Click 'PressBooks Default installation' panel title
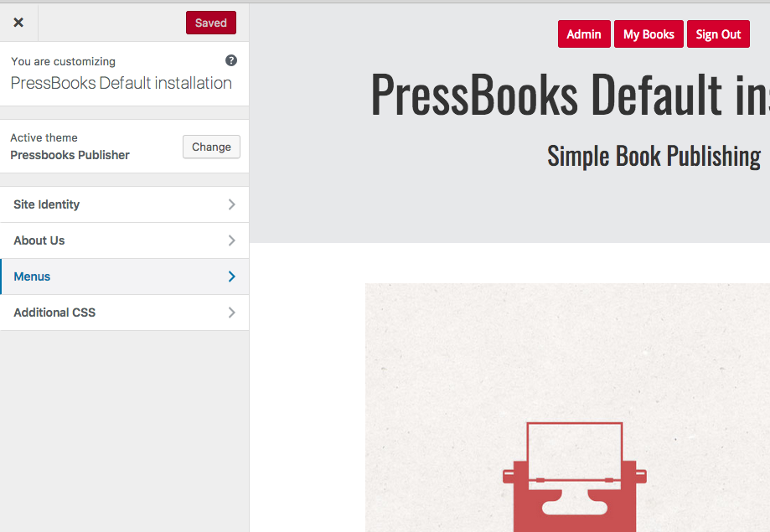770x532 pixels. pos(121,83)
